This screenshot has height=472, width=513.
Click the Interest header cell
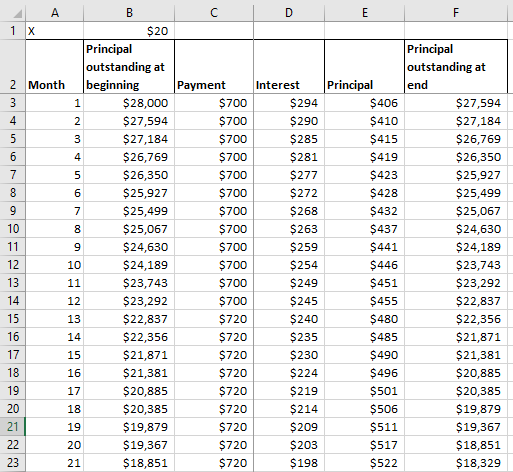click(x=289, y=67)
